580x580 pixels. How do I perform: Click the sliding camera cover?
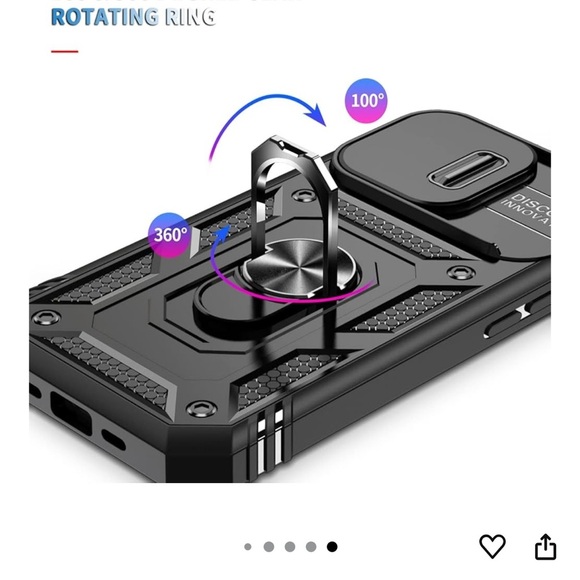pyautogui.click(x=433, y=163)
